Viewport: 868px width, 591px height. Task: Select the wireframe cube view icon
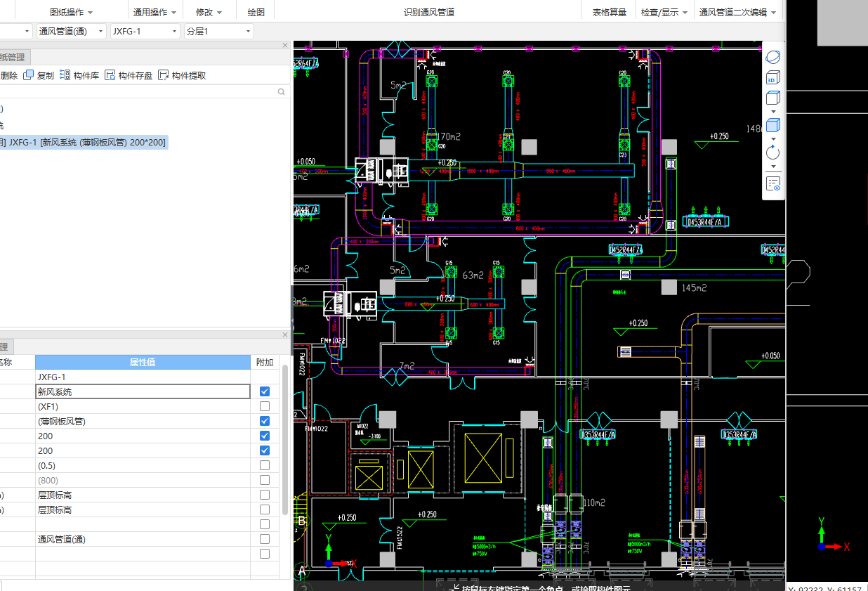pyautogui.click(x=772, y=98)
